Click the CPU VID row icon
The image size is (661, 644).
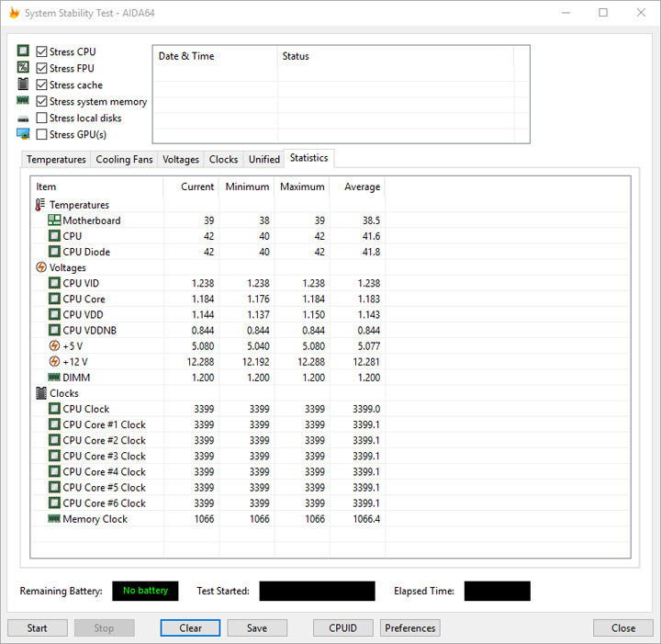click(x=54, y=283)
